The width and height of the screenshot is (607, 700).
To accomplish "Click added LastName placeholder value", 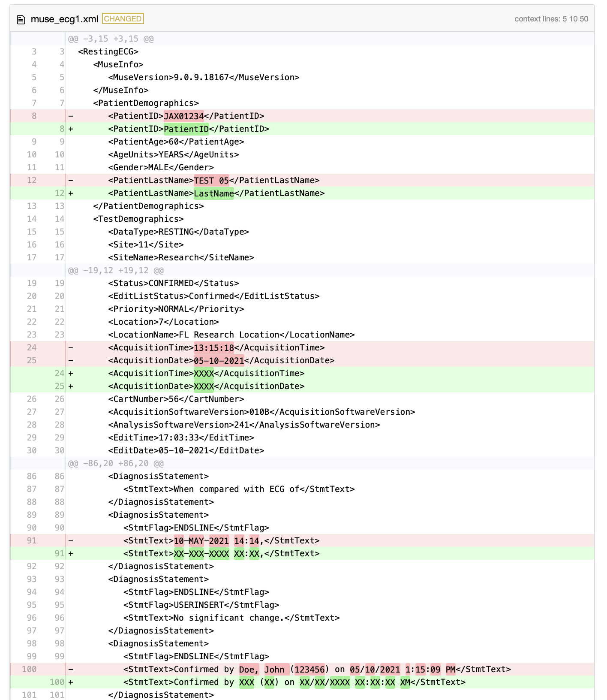I will pos(214,193).
